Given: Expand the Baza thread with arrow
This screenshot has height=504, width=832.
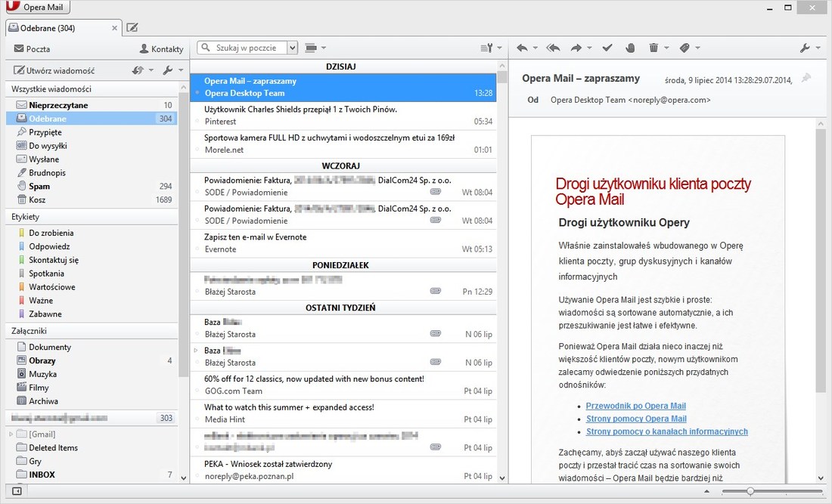Looking at the screenshot, I should 196,351.
